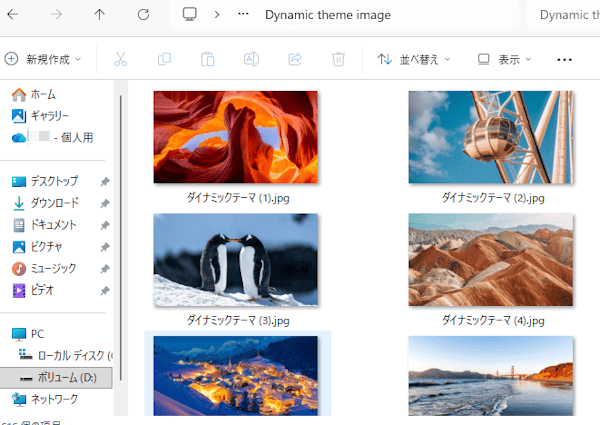Copy the selected item
600x425 pixels.
[164, 59]
